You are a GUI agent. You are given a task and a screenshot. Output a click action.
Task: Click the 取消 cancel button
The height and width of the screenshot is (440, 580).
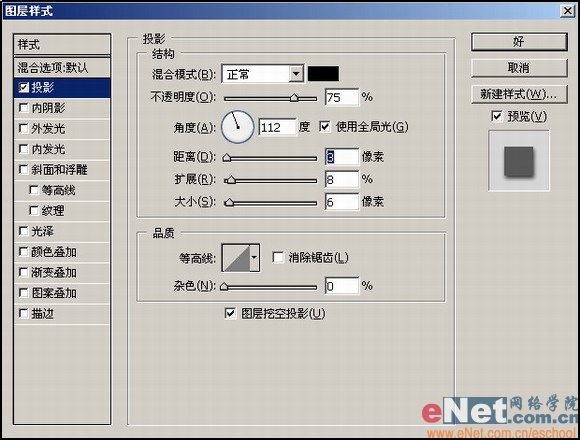[519, 68]
